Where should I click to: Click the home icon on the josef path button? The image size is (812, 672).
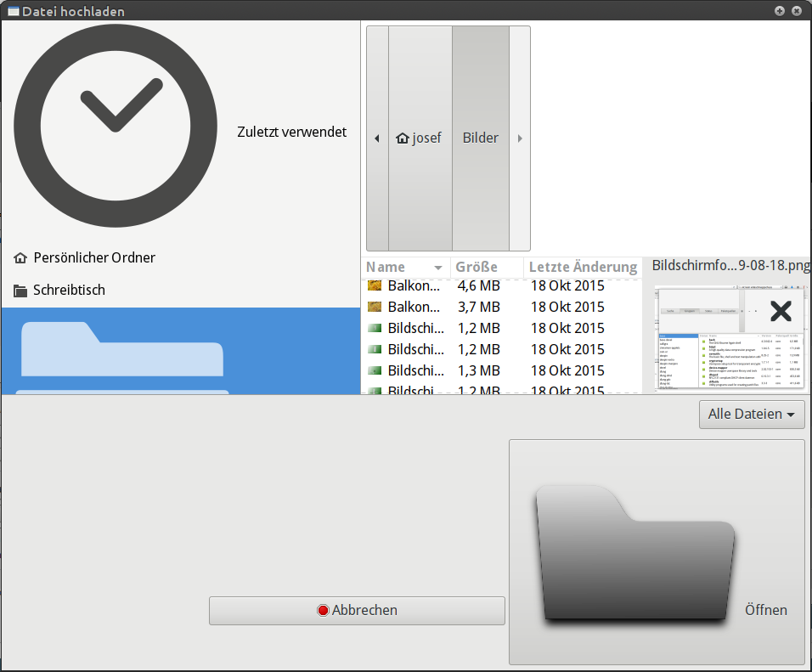click(x=403, y=138)
